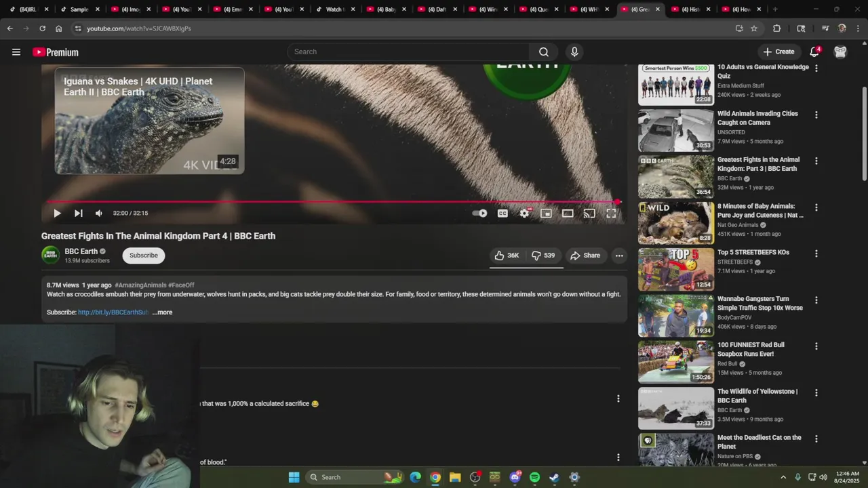868x488 pixels.
Task: Open options for 8 Minutes of Baby Animals
Action: pyautogui.click(x=816, y=207)
